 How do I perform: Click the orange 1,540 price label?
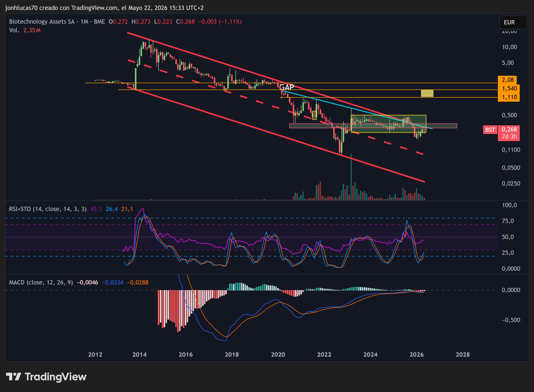click(x=509, y=88)
